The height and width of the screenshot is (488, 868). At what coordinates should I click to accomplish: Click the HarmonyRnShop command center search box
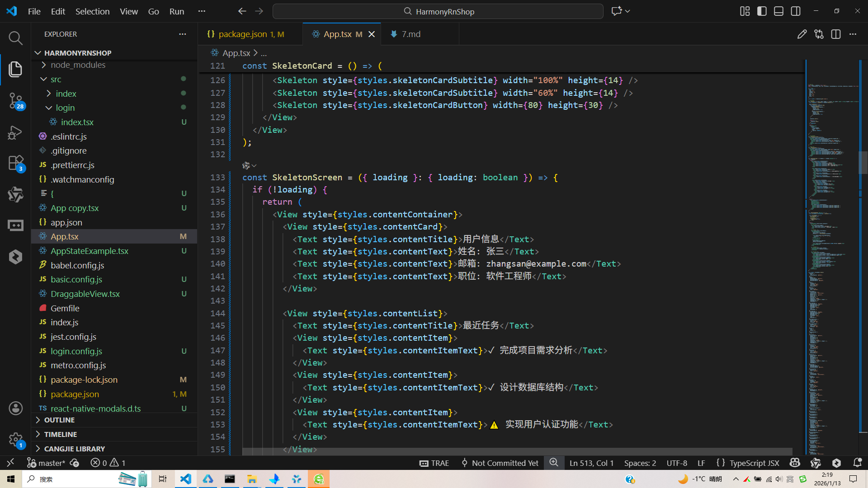438,11
